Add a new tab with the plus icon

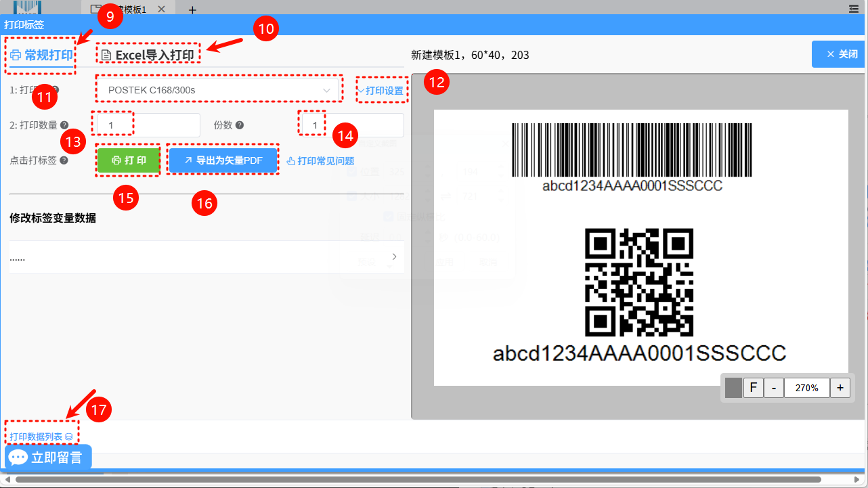click(192, 9)
